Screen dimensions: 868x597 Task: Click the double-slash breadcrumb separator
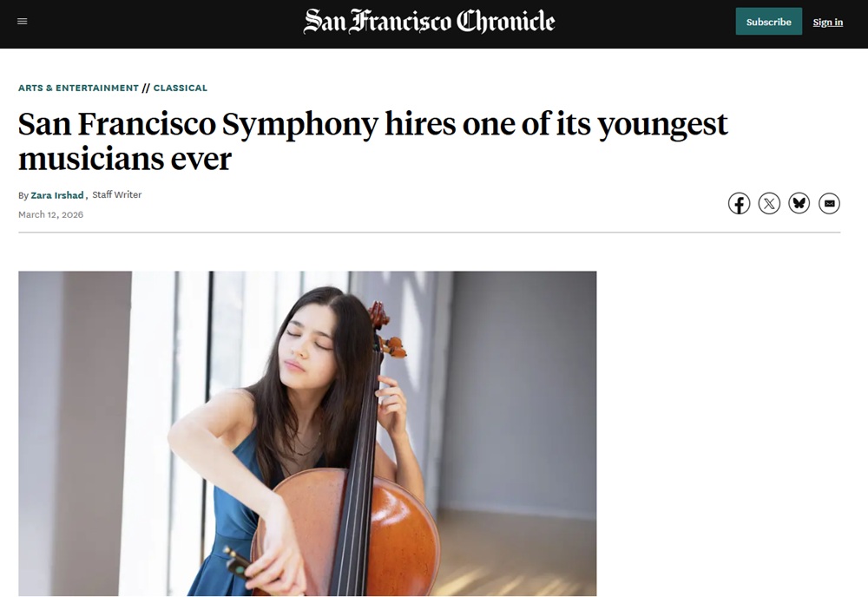pos(146,88)
